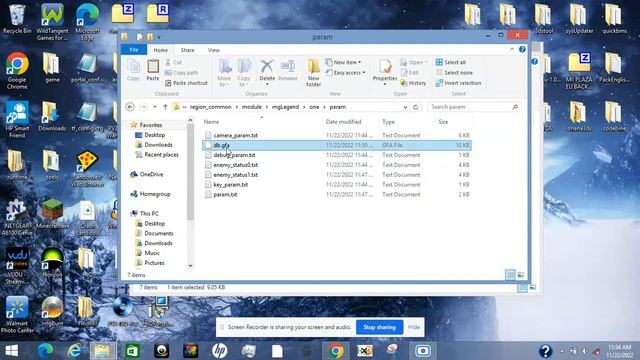
Task: Open History in the Open group
Action: [x=413, y=83]
